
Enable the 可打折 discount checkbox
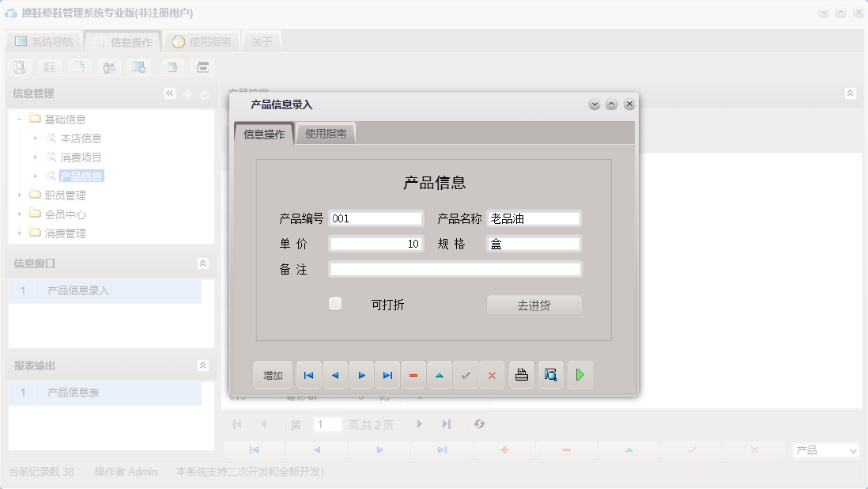[335, 303]
